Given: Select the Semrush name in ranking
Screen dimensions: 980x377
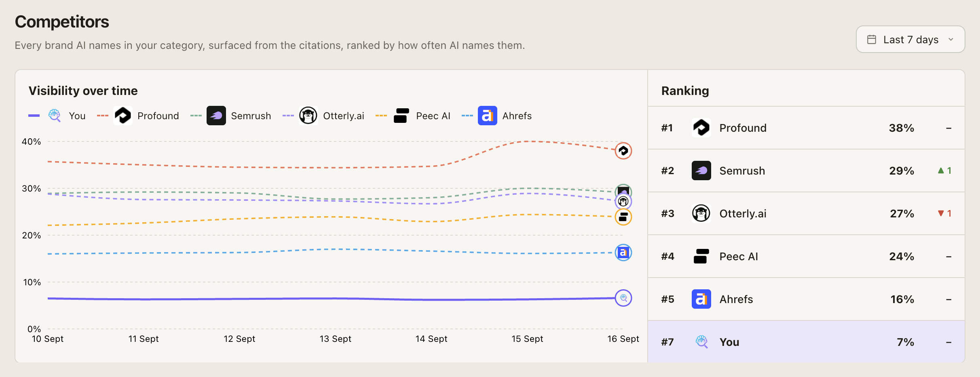Looking at the screenshot, I should pos(742,171).
